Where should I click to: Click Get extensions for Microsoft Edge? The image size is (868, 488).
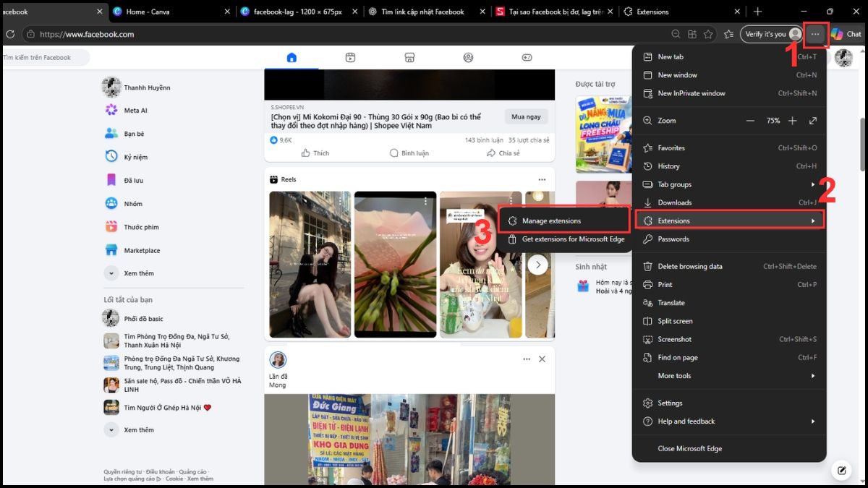(x=564, y=239)
